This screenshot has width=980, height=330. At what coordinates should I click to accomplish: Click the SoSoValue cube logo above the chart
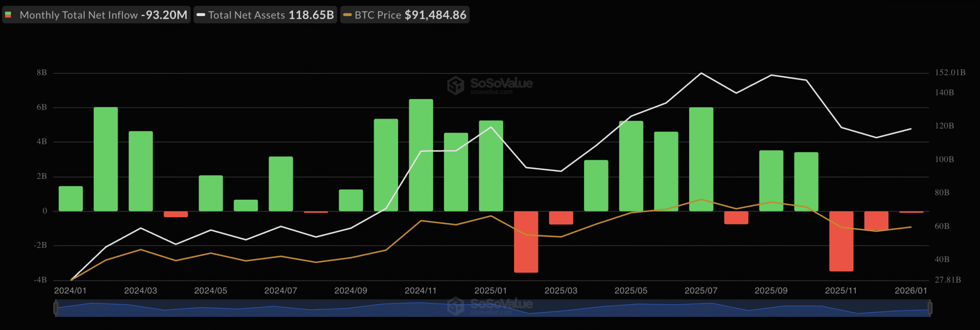click(456, 85)
